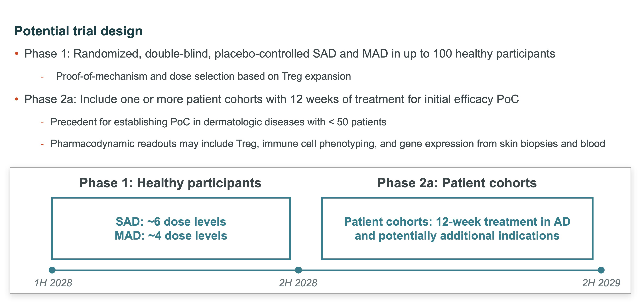Click the Pharmacodynamic readouts sub-bullet text
The width and height of the screenshot is (644, 304).
tap(328, 144)
